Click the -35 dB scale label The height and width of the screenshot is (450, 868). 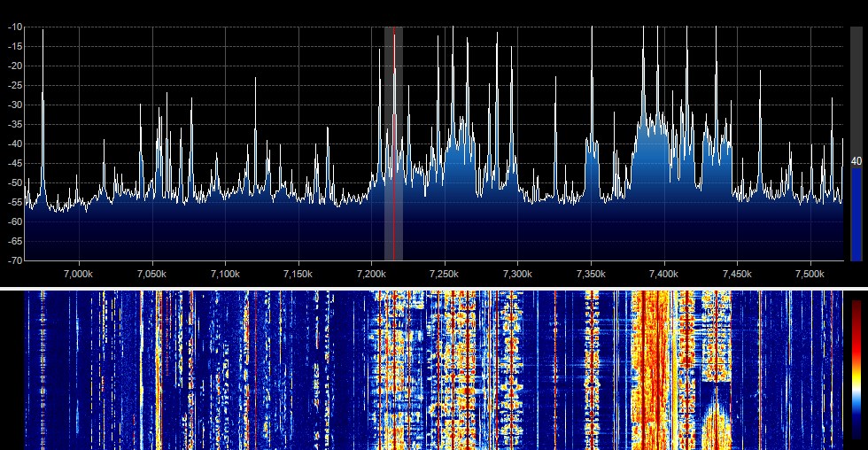click(15, 125)
